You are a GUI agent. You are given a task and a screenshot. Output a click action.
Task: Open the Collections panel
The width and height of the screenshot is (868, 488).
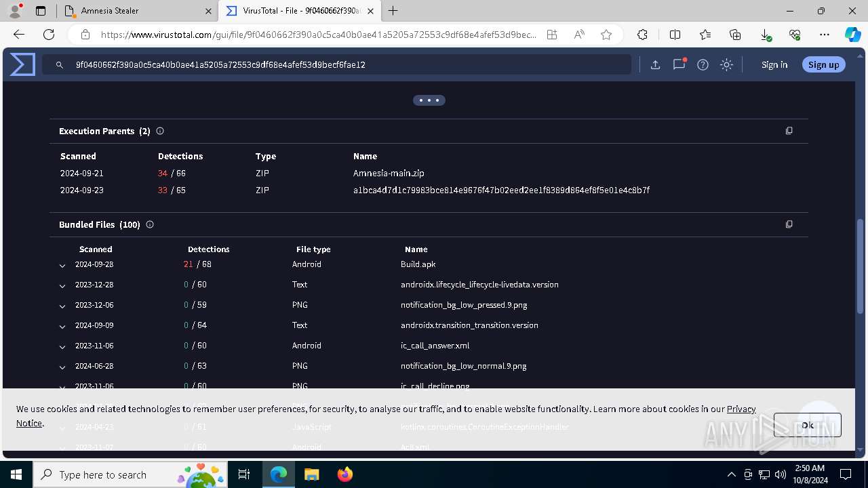coord(735,35)
